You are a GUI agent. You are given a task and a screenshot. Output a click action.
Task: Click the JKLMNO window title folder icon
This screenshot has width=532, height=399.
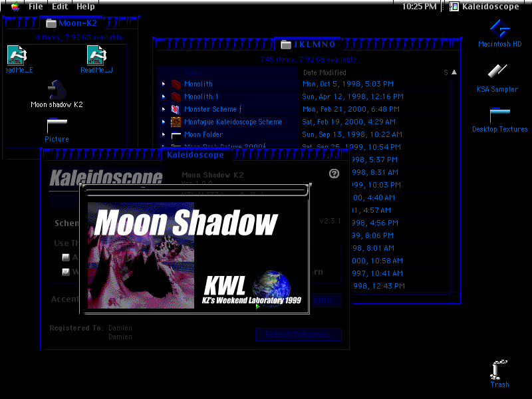click(286, 45)
